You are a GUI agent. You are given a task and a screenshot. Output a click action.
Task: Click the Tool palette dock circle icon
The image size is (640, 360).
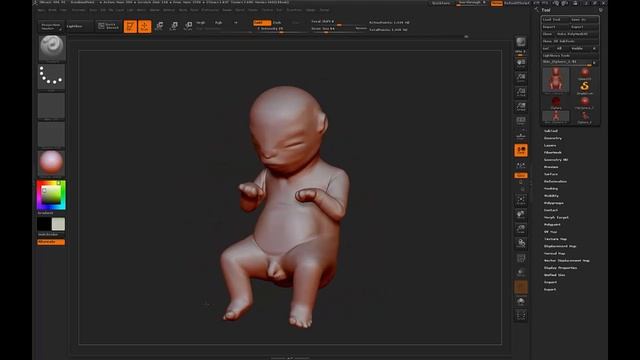coord(601,10)
